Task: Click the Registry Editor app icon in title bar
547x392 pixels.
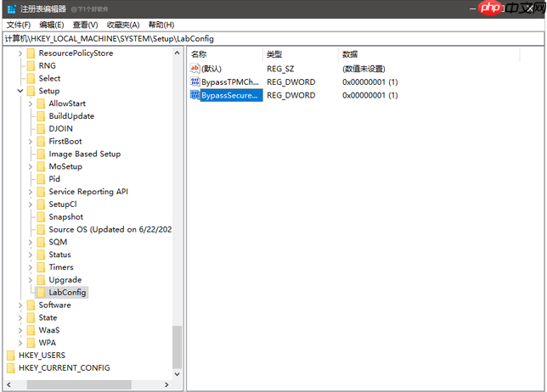Action: point(11,9)
